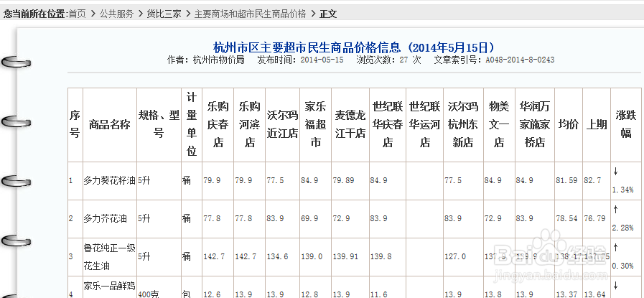The width and height of the screenshot is (644, 298).
Task: Click the 沃尔玛杭州东新店 column header
Action: point(463,124)
